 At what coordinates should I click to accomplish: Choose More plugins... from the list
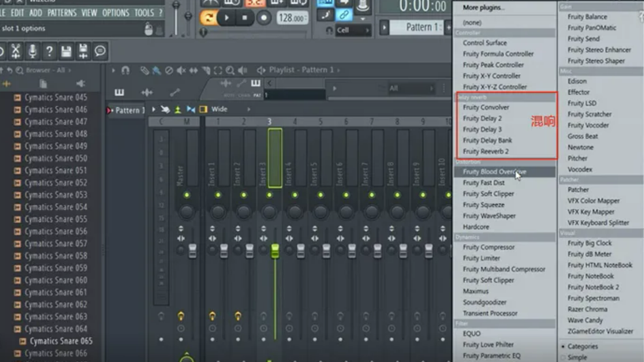click(x=483, y=7)
